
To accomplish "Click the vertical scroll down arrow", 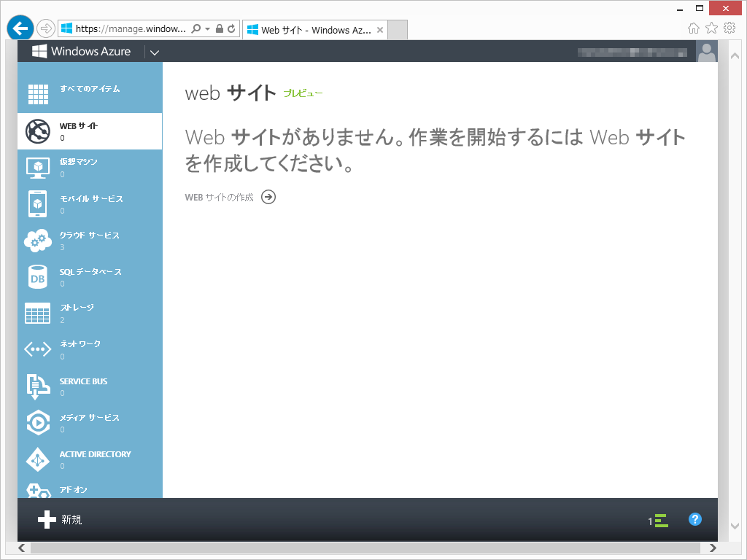I will [735, 526].
